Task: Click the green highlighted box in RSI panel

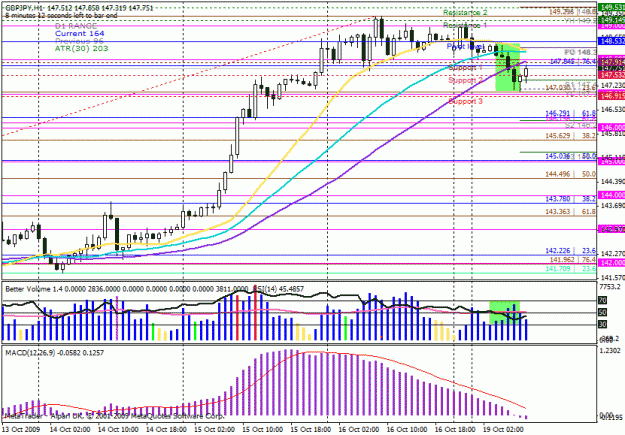Action: click(x=504, y=313)
